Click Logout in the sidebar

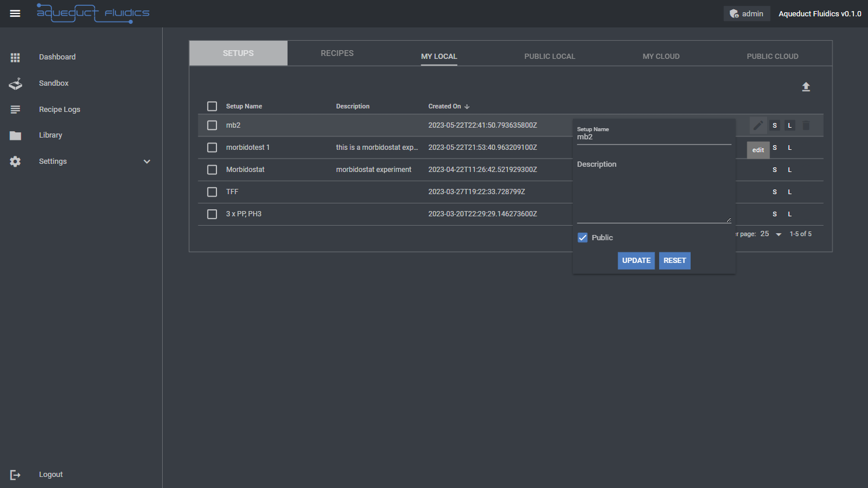(51, 475)
